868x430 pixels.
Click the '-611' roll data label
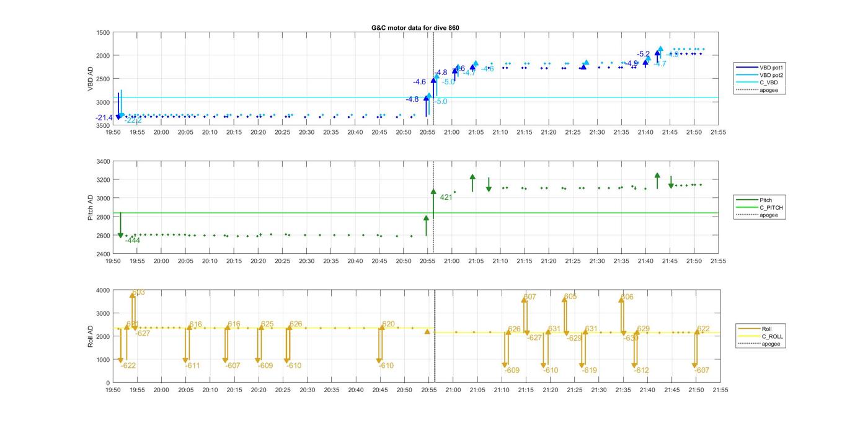click(x=193, y=365)
